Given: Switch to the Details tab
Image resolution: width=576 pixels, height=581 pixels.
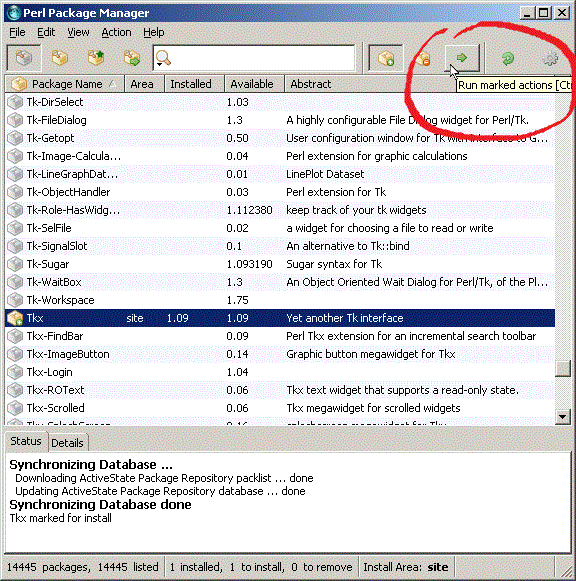Looking at the screenshot, I should [67, 443].
